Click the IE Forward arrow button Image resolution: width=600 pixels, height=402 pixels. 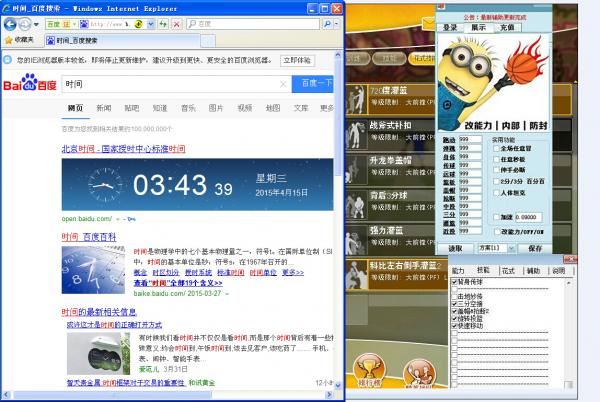coord(25,24)
